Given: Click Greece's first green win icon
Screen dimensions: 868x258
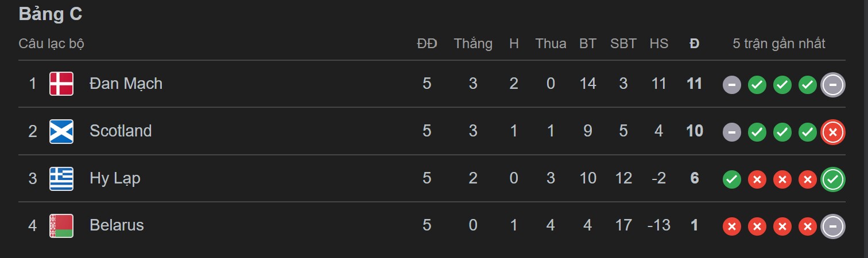Looking at the screenshot, I should pyautogui.click(x=731, y=180).
